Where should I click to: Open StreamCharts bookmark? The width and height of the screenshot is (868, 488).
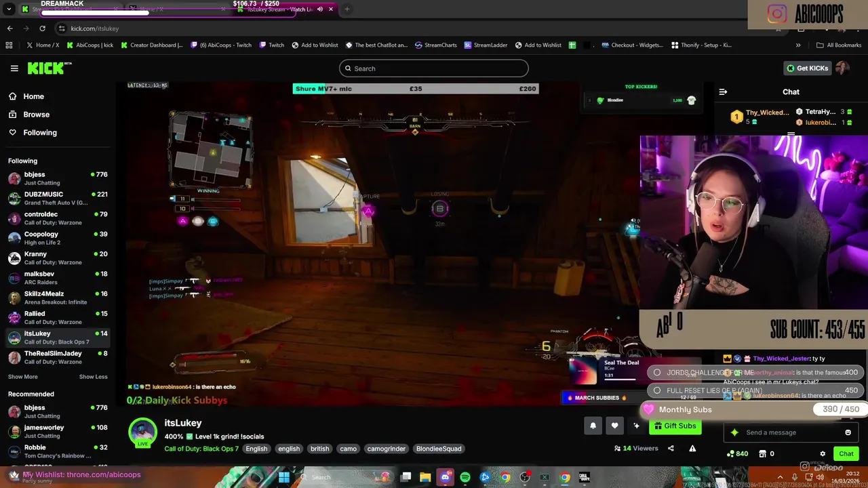pyautogui.click(x=435, y=45)
